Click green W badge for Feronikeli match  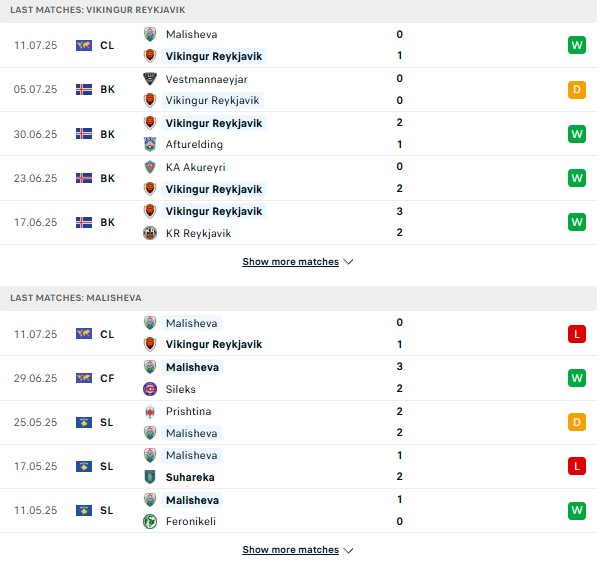pos(577,511)
